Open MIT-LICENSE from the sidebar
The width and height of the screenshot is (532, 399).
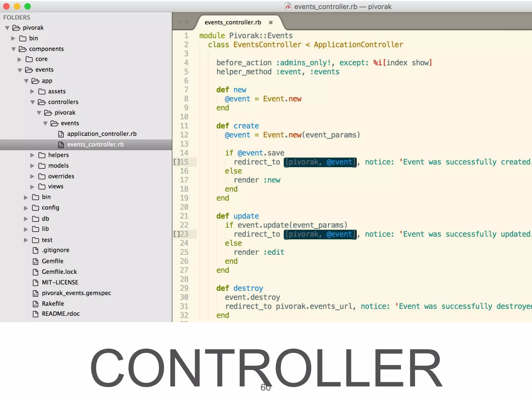60,282
